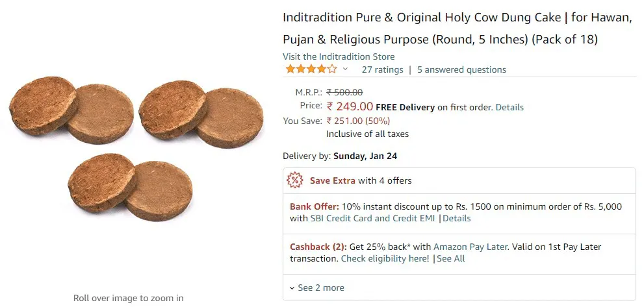Click the Roll over image to zoom text
Image resolution: width=644 pixels, height=307 pixels.
pyautogui.click(x=128, y=298)
